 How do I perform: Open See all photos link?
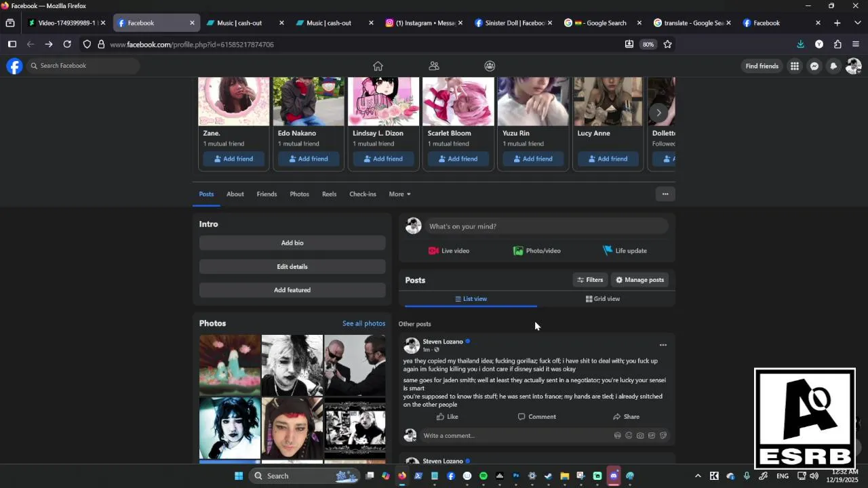coord(363,323)
